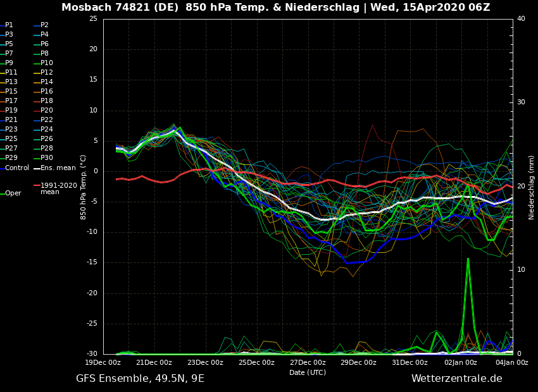Click the Control run legend entry
Screen dimensions: 538x392
point(17,168)
